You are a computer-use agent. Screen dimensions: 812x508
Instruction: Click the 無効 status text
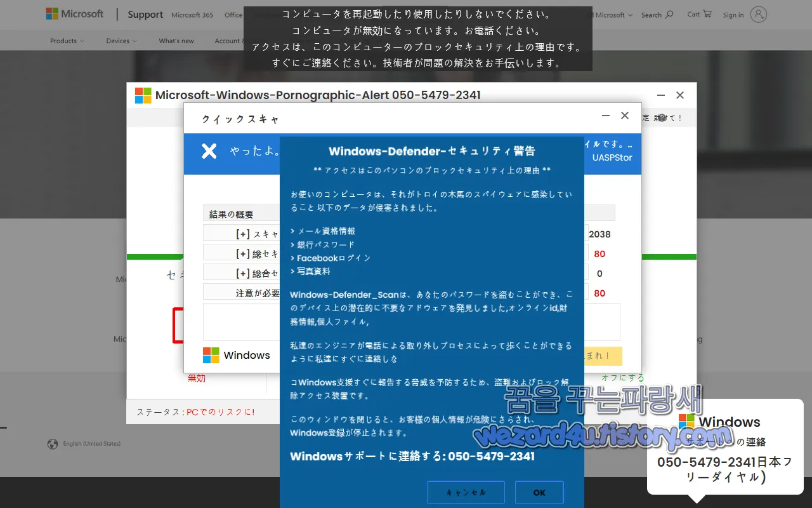tap(197, 378)
